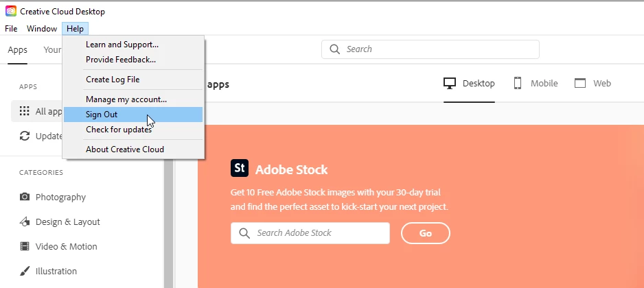Open About Creative Cloud menu entry

point(133,149)
